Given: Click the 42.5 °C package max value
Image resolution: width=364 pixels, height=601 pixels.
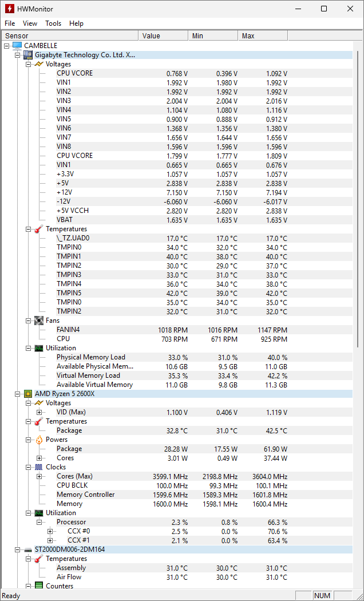Looking at the screenshot, I should click(x=276, y=431).
